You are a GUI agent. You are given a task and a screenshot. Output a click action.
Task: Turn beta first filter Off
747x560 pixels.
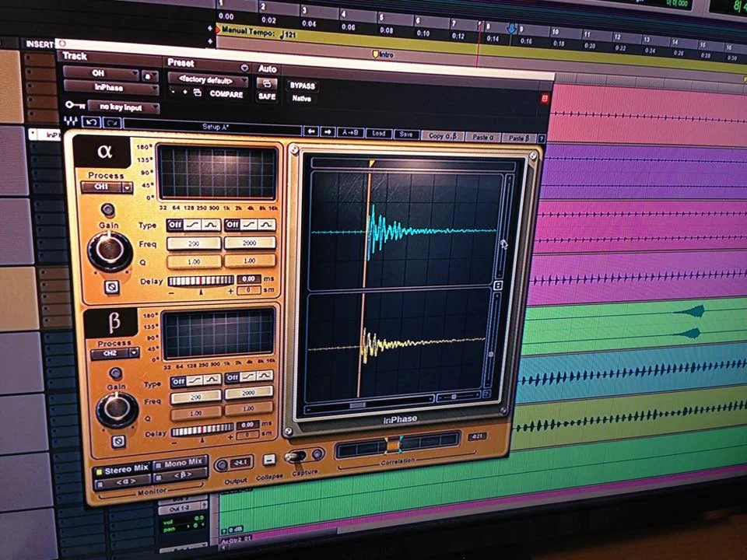point(178,381)
